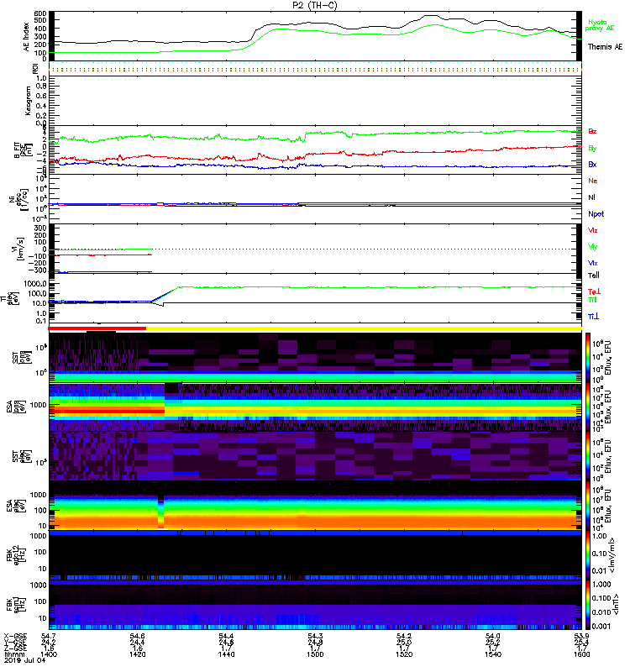630x672 pixels.
Task: Select the Kyoto proxy AE legend label
Action: (599, 25)
